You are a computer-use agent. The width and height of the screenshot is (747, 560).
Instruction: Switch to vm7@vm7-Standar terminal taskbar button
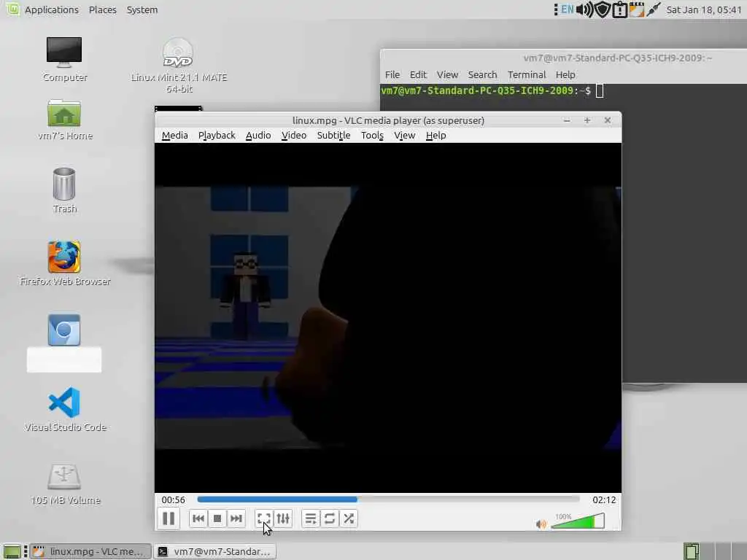[215, 551]
